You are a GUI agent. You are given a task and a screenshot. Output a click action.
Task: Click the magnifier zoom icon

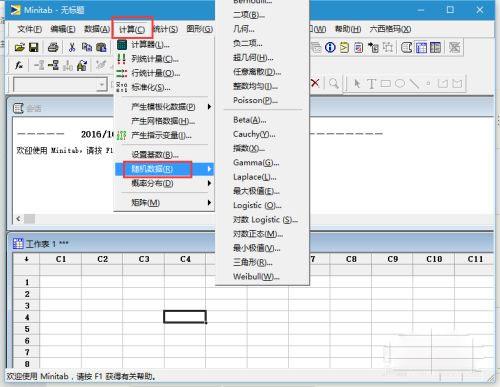[334, 83]
